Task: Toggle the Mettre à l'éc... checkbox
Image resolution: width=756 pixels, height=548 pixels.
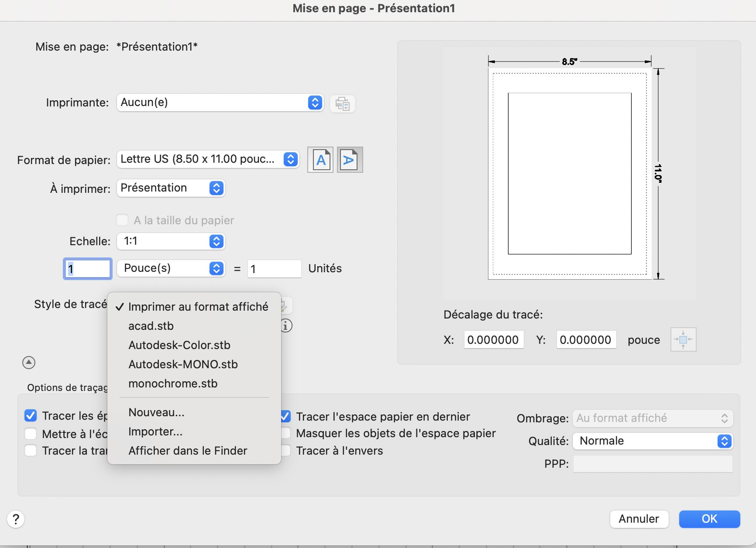Action: pyautogui.click(x=31, y=434)
